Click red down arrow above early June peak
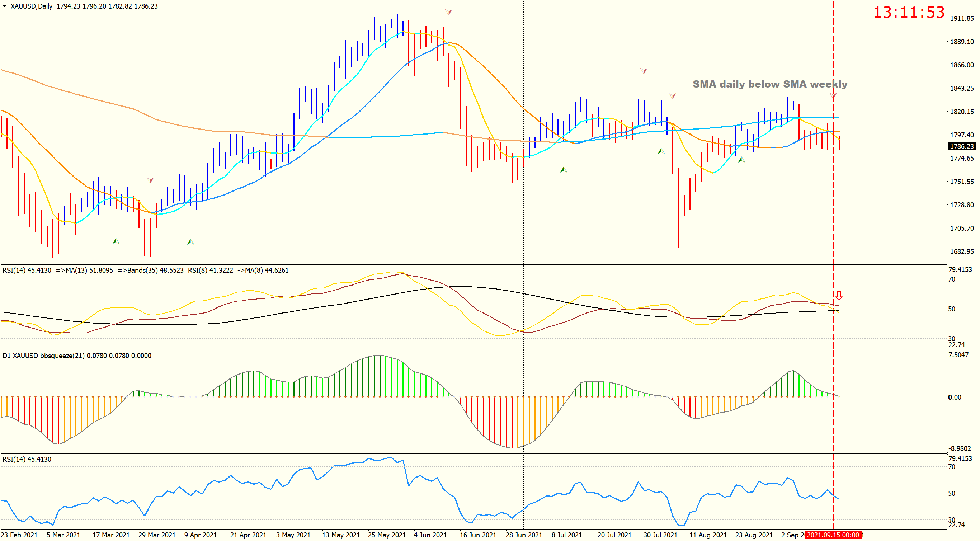Screen dimensions: 980x541 448,12
